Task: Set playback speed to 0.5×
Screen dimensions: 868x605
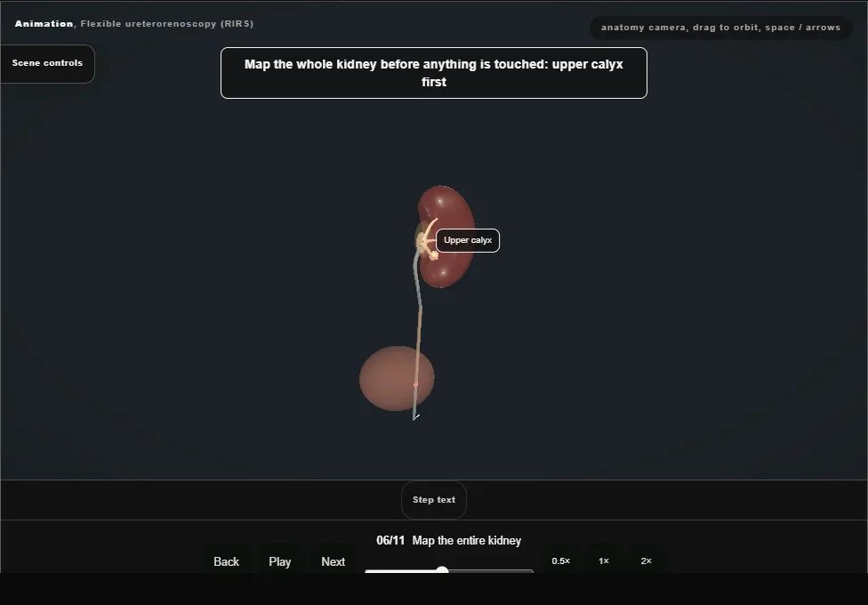Action: click(x=561, y=561)
